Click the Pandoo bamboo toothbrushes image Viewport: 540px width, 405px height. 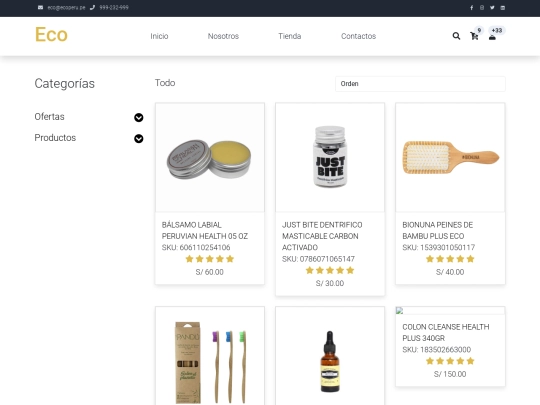click(210, 356)
